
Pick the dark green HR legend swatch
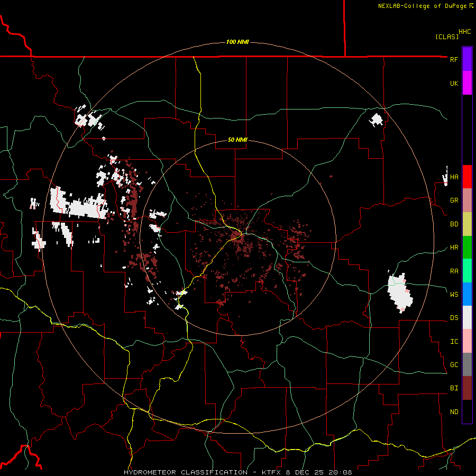click(x=467, y=247)
